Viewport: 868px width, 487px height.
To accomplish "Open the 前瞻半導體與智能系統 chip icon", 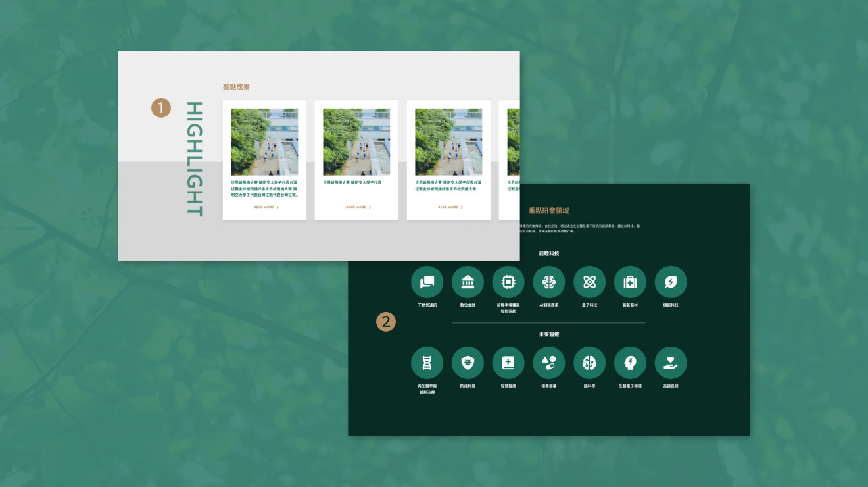I will 509,282.
